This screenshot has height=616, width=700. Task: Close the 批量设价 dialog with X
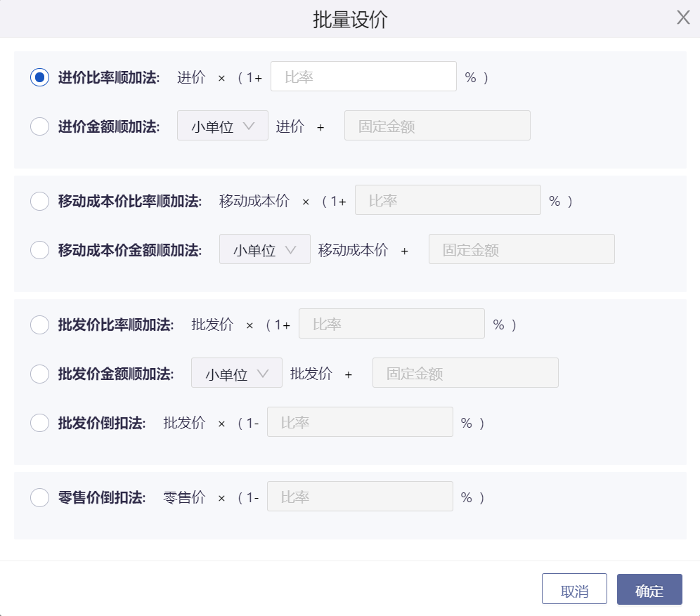tap(683, 18)
